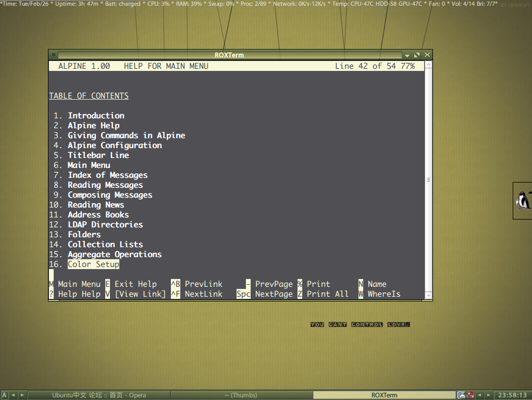Select the ROXTerm taskbar button
Viewport: 532px width, 400px height.
pyautogui.click(x=384, y=395)
